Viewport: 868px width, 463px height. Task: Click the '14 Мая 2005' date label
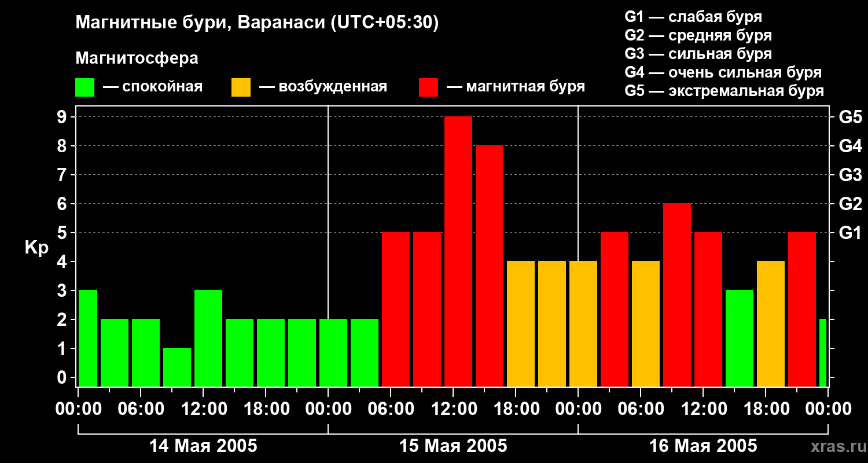(x=203, y=446)
